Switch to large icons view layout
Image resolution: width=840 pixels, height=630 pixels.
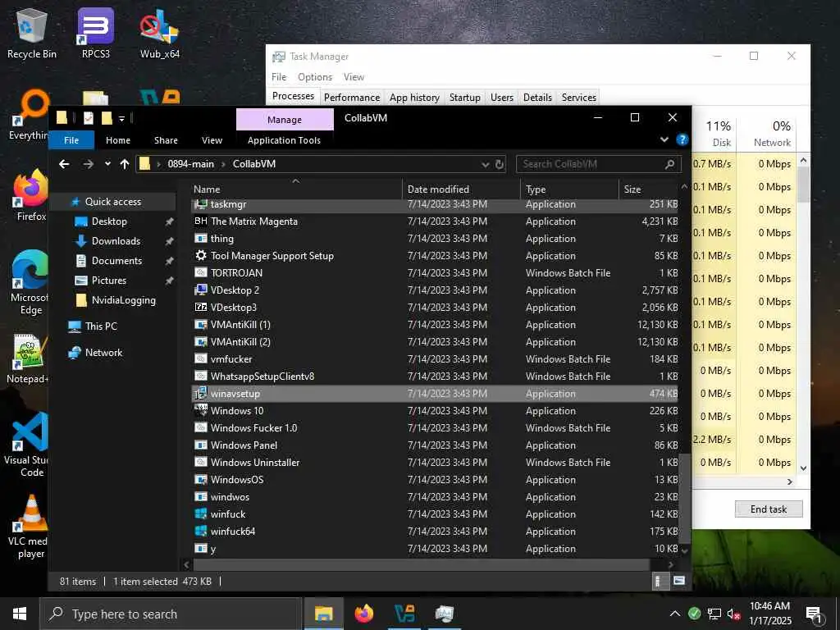click(x=678, y=581)
